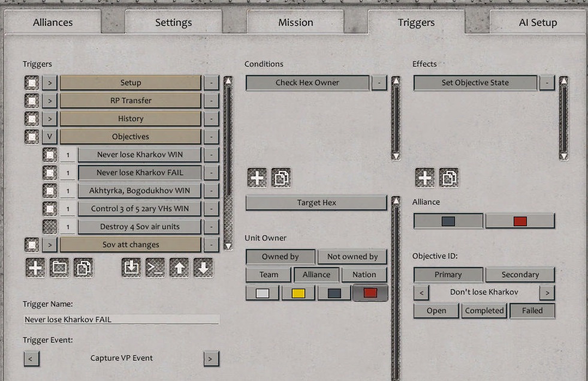This screenshot has width=588, height=381.
Task: Delete the Objectives folder
Action: pos(212,137)
